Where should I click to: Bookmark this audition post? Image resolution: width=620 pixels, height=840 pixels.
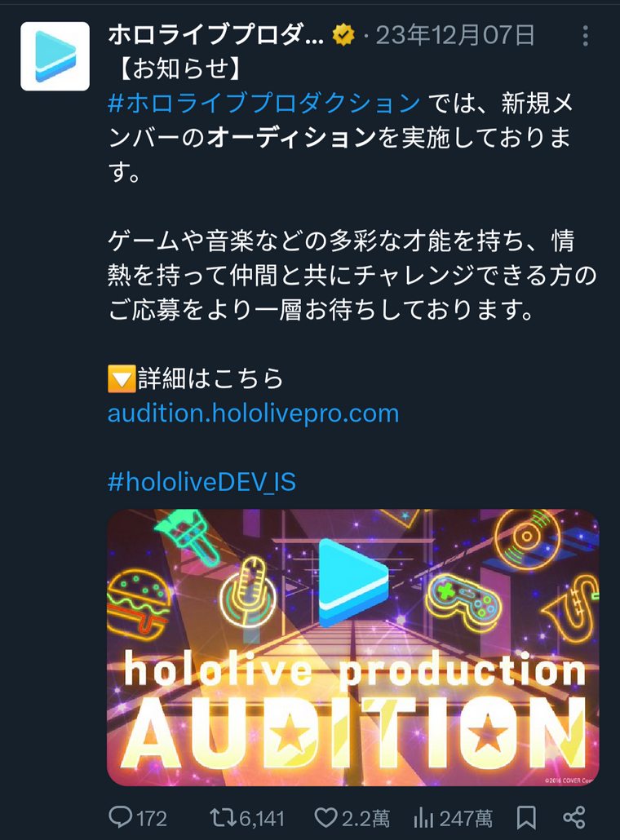click(526, 817)
